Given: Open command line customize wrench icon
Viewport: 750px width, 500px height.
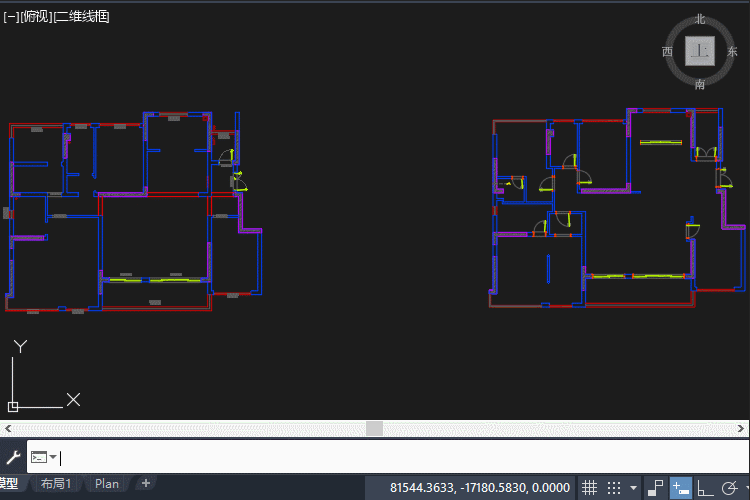Looking at the screenshot, I should 13,458.
